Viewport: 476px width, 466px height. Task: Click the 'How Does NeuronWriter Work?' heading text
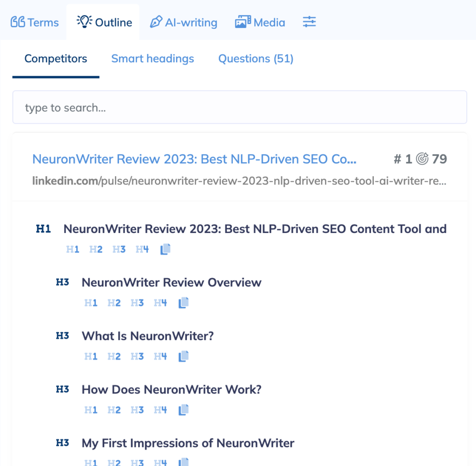tap(172, 389)
